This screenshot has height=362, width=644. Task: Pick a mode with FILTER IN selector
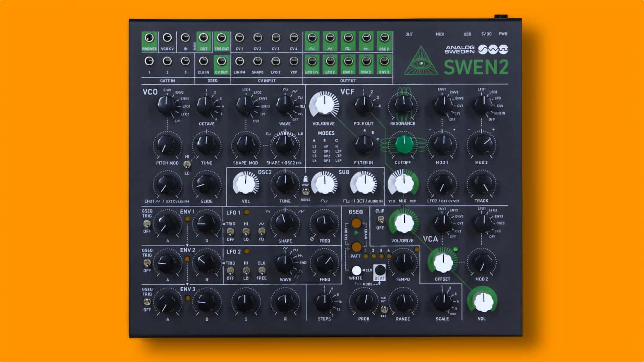[364, 145]
